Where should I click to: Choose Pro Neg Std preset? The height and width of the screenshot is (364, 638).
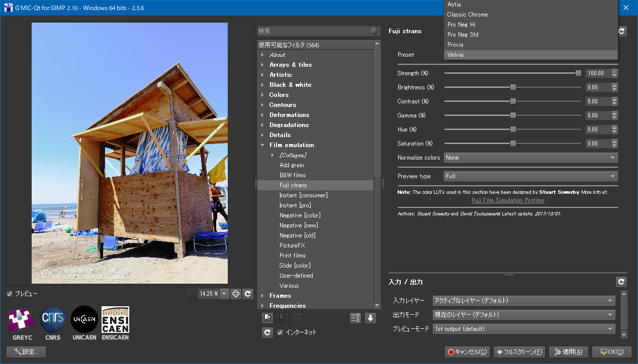point(530,35)
